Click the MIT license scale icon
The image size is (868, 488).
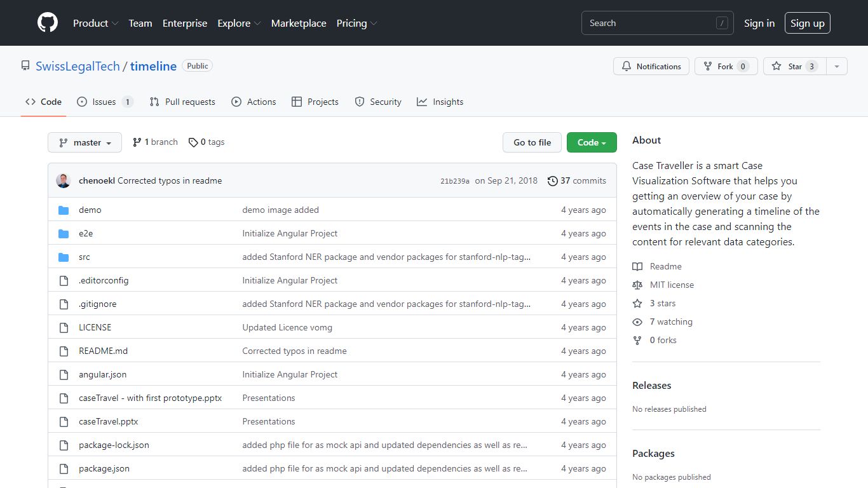(637, 285)
